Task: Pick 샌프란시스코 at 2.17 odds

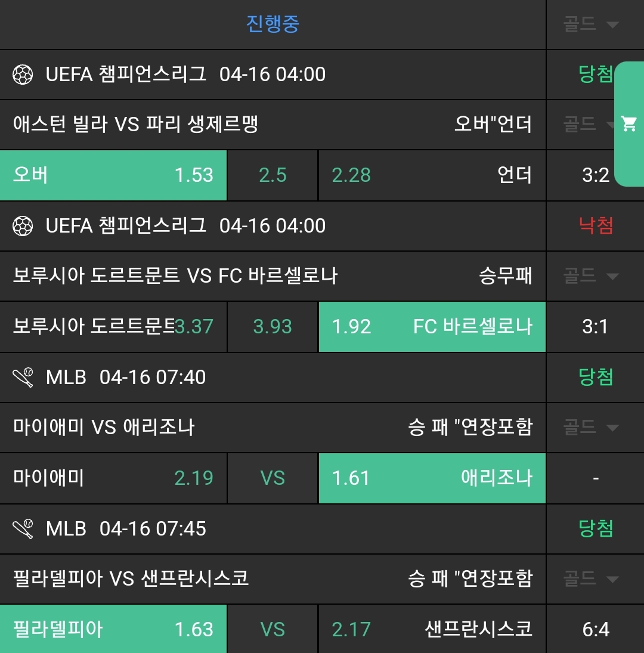Action: (x=432, y=629)
